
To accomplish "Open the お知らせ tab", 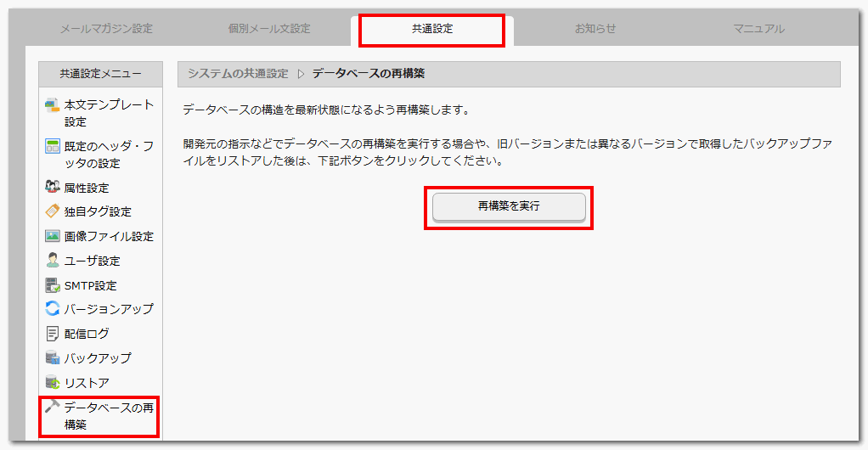I will (595, 29).
